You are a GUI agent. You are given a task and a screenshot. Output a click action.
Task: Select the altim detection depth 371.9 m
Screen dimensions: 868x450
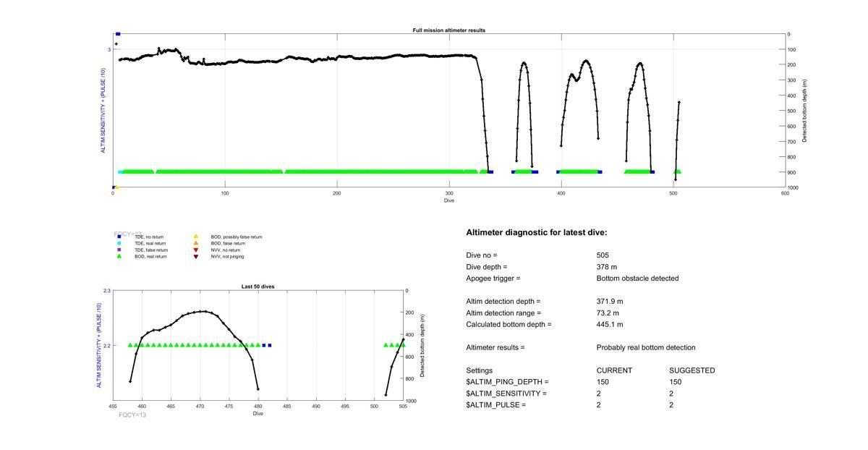point(610,302)
